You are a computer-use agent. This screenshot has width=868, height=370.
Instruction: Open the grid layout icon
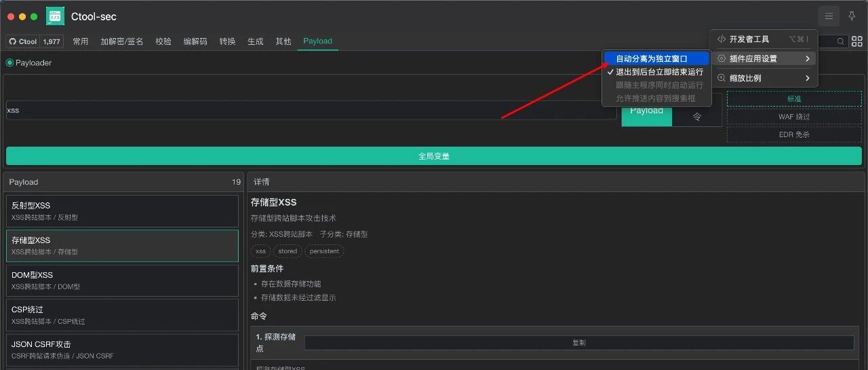(x=856, y=41)
